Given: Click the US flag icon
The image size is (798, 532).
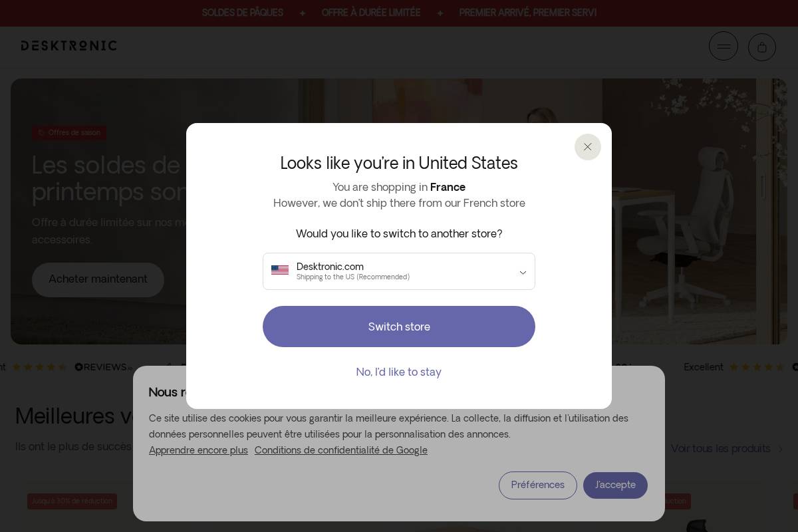Looking at the screenshot, I should pyautogui.click(x=280, y=271).
